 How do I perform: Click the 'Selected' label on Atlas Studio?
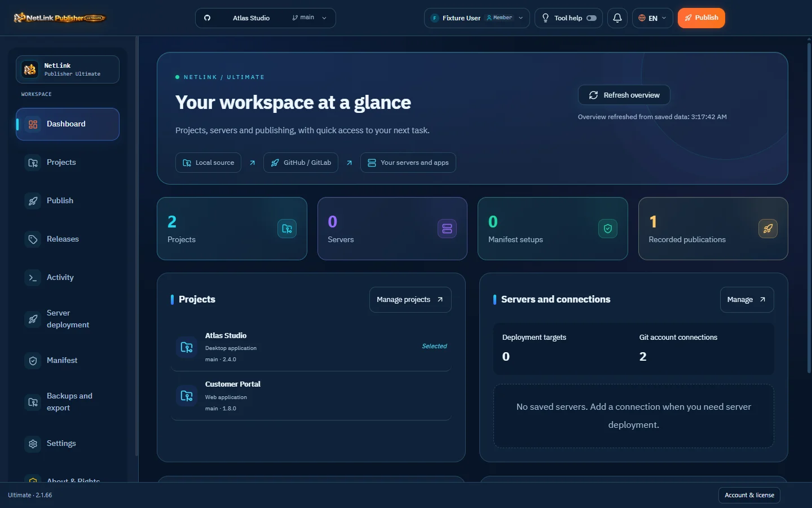(x=434, y=346)
